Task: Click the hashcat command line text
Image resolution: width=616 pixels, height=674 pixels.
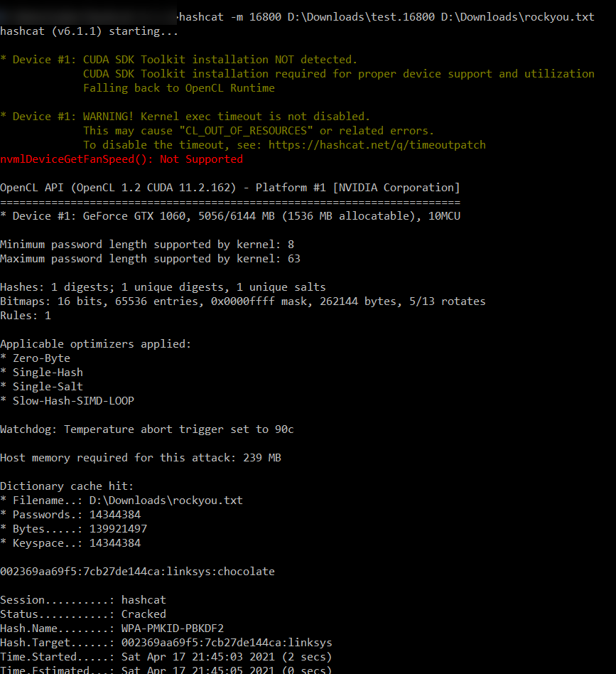Action: 387,17
